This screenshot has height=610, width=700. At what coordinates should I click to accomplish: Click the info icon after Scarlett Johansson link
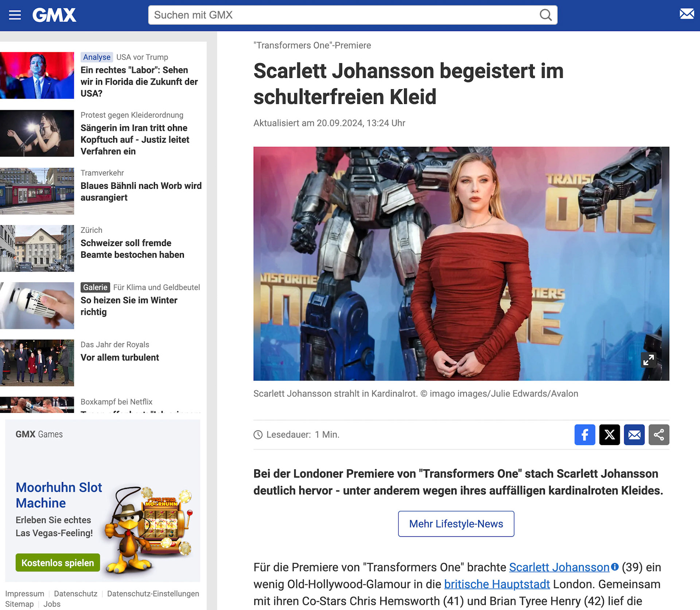(x=615, y=567)
